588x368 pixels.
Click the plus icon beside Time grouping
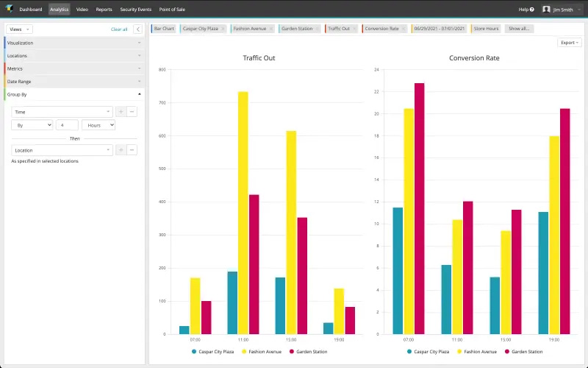pyautogui.click(x=121, y=111)
